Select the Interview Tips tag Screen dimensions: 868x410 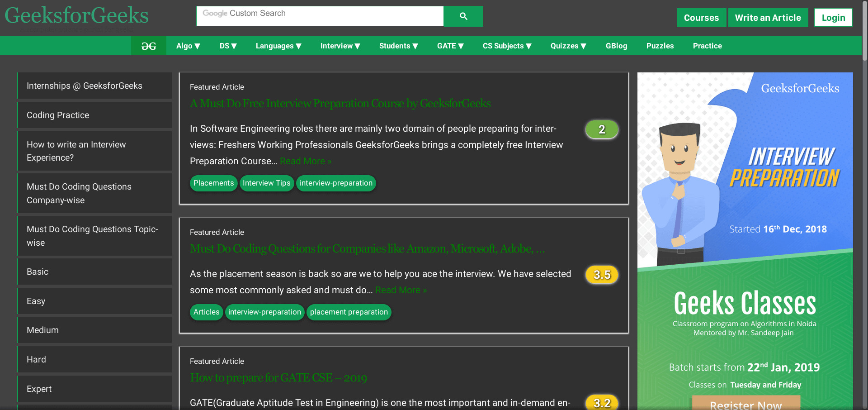266,183
